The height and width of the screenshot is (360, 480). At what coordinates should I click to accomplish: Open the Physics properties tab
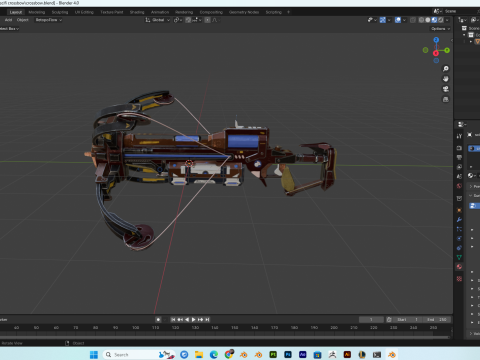[x=459, y=238]
